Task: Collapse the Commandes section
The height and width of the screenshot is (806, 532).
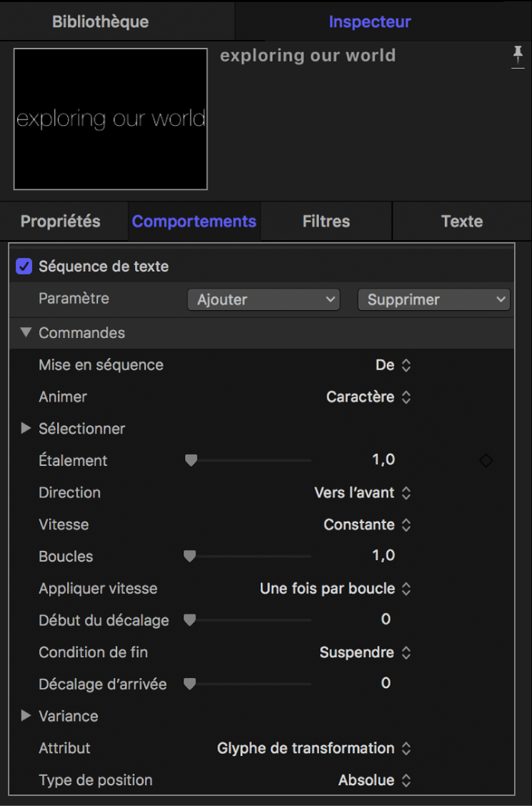Action: coord(26,332)
